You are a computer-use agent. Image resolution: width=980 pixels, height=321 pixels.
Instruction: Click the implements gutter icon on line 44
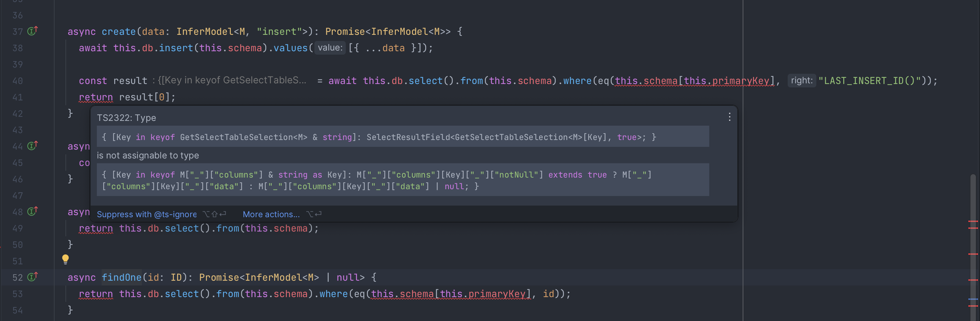click(x=33, y=145)
